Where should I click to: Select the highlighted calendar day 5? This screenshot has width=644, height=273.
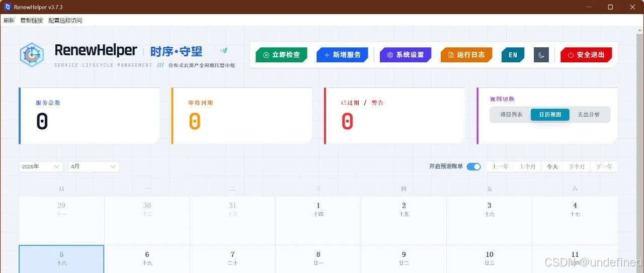pos(61,259)
